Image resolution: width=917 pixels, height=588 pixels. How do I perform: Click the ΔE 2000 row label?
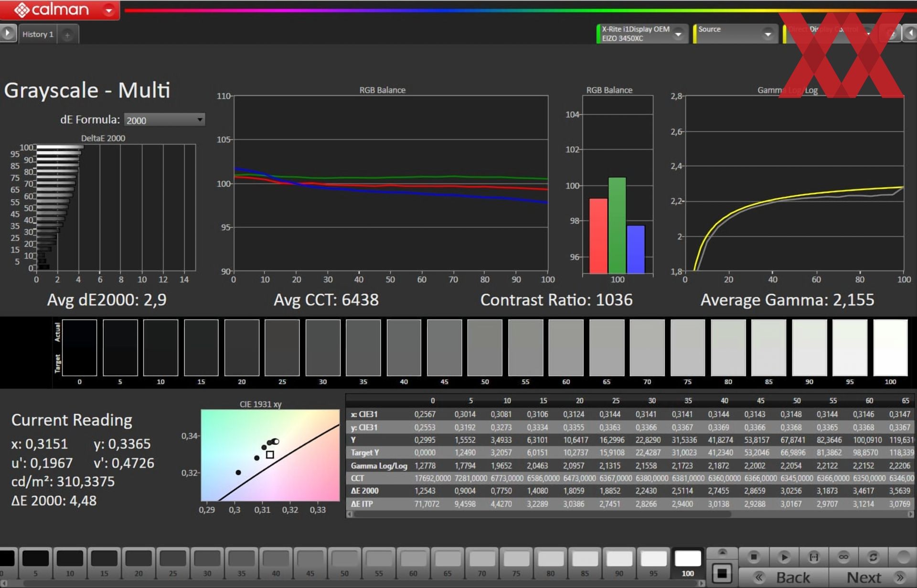coord(364,491)
